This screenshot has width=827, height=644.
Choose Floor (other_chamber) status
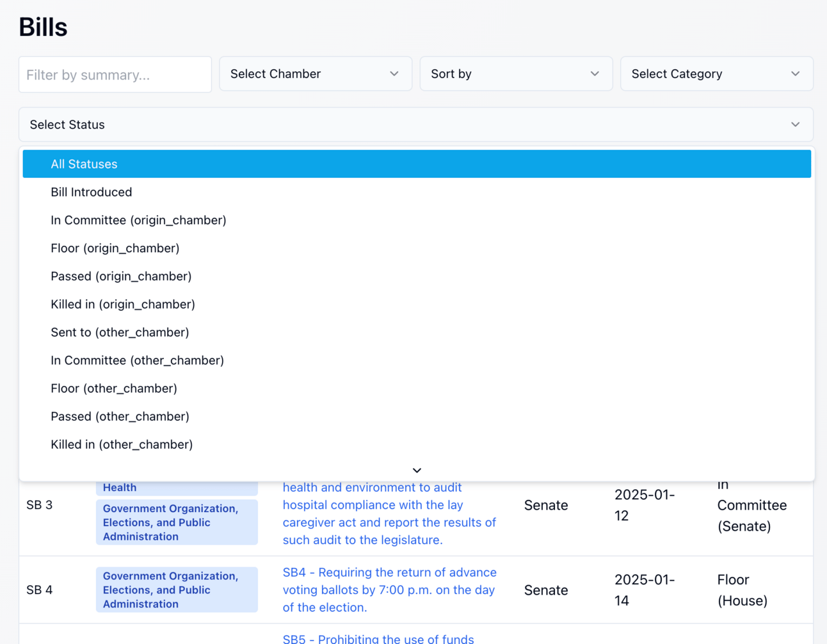click(x=417, y=389)
